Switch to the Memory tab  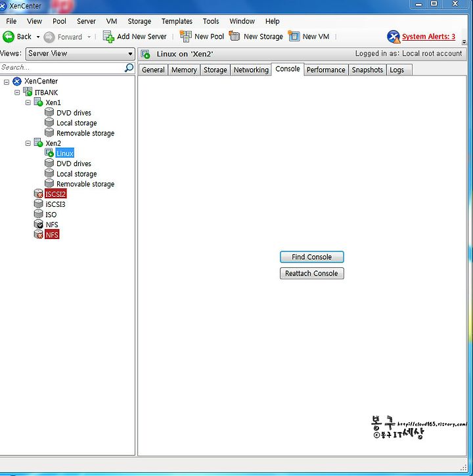(184, 70)
